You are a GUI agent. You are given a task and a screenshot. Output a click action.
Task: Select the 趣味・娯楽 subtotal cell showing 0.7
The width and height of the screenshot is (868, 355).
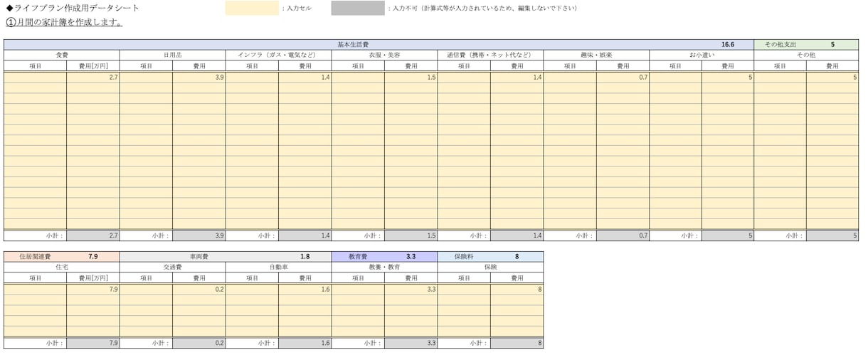tap(623, 235)
